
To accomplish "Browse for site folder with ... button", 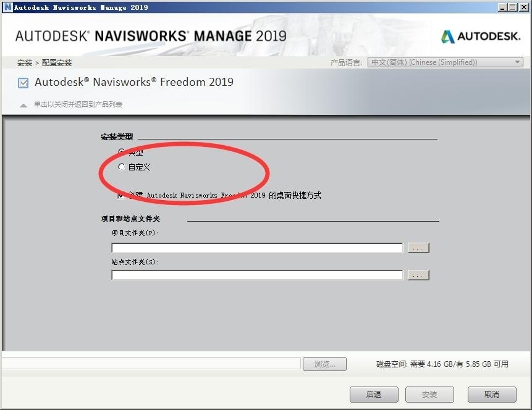I will [418, 275].
